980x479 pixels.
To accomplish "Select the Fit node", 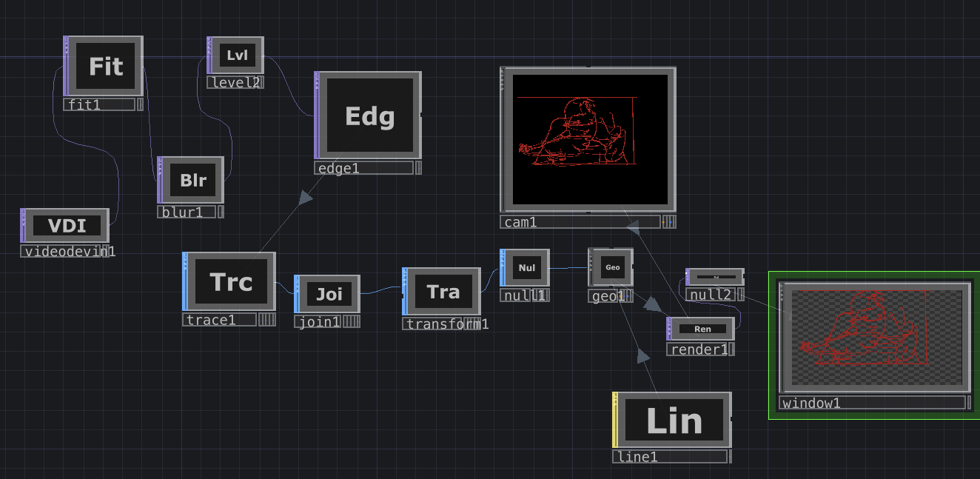I will pyautogui.click(x=105, y=67).
